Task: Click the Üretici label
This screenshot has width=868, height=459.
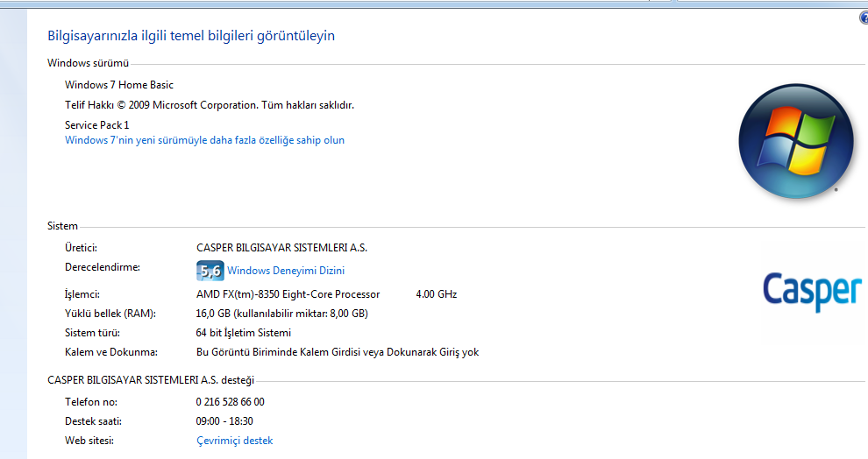Action: [x=81, y=248]
